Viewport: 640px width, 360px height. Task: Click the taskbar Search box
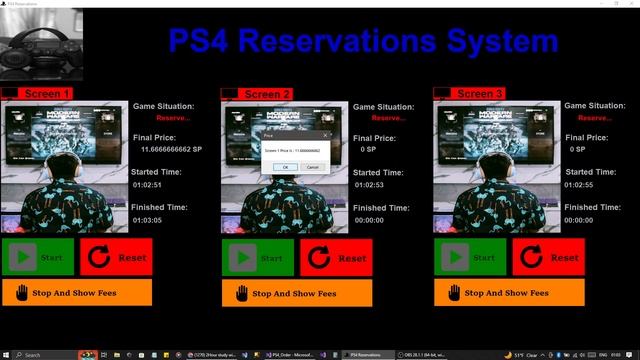[x=45, y=355]
